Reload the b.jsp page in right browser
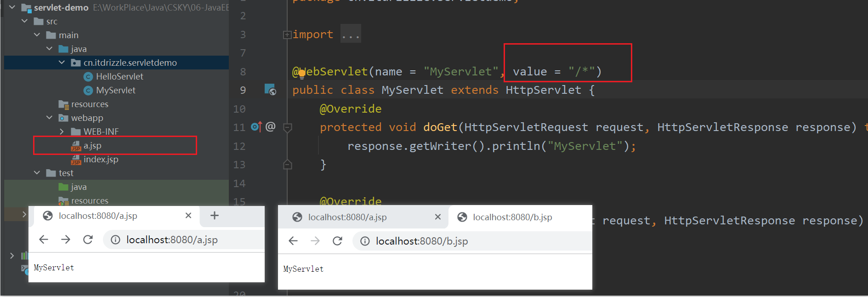Image resolution: width=868 pixels, height=297 pixels. [x=337, y=241]
